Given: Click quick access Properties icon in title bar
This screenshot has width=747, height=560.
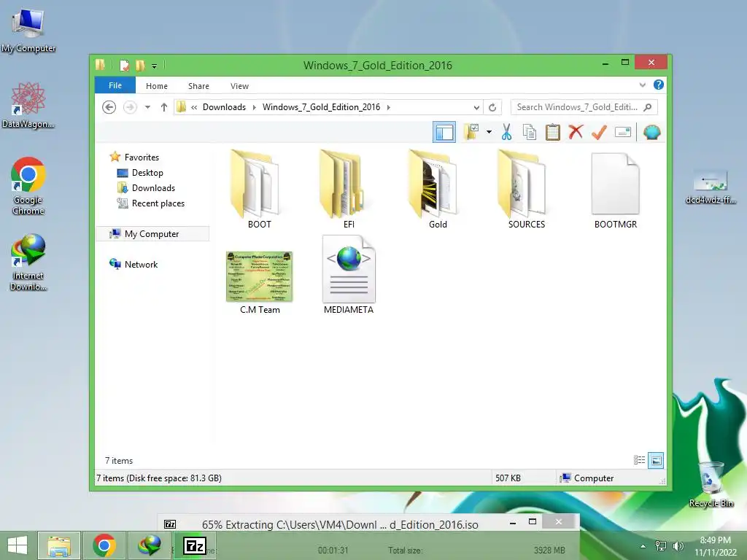Looking at the screenshot, I should click(x=124, y=65).
